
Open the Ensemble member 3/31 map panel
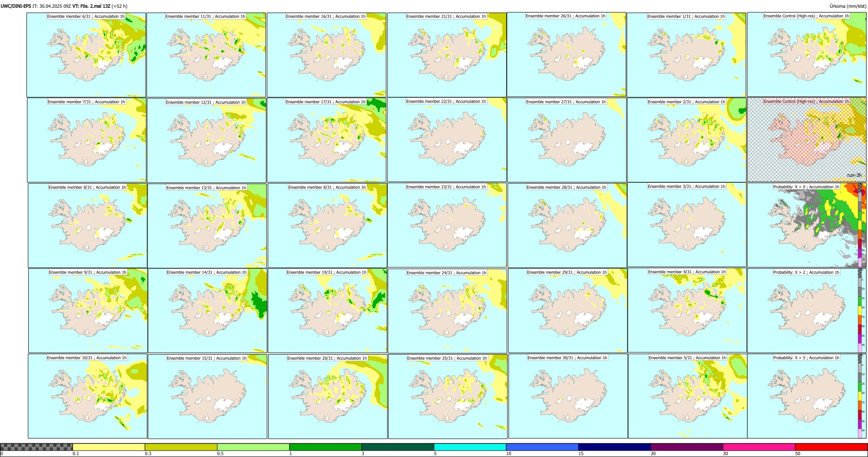click(x=687, y=225)
